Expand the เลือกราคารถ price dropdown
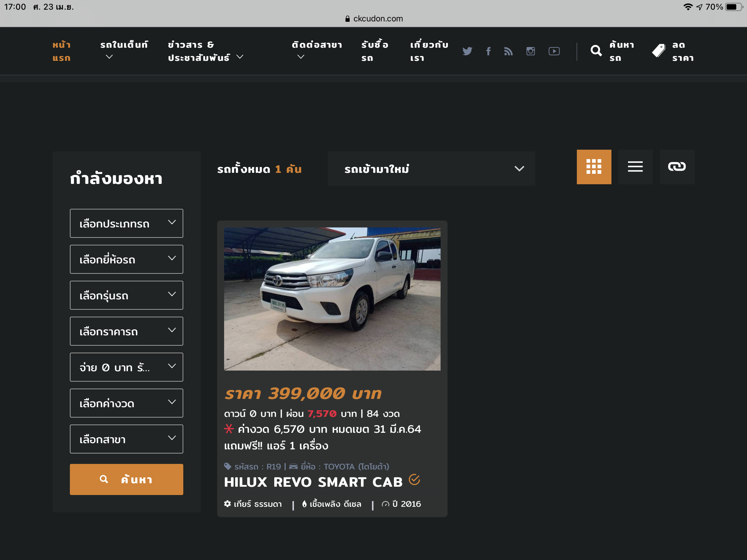Viewport: 747px width, 560px height. [127, 331]
